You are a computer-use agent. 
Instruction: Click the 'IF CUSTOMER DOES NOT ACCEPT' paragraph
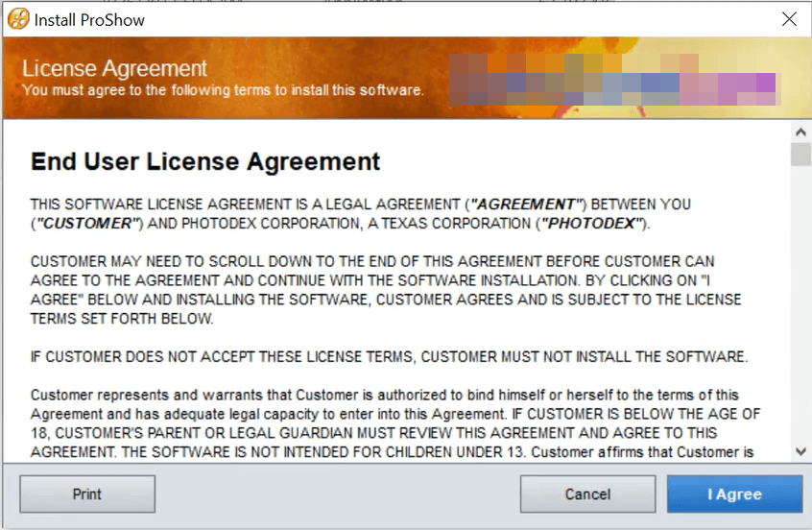coord(388,356)
